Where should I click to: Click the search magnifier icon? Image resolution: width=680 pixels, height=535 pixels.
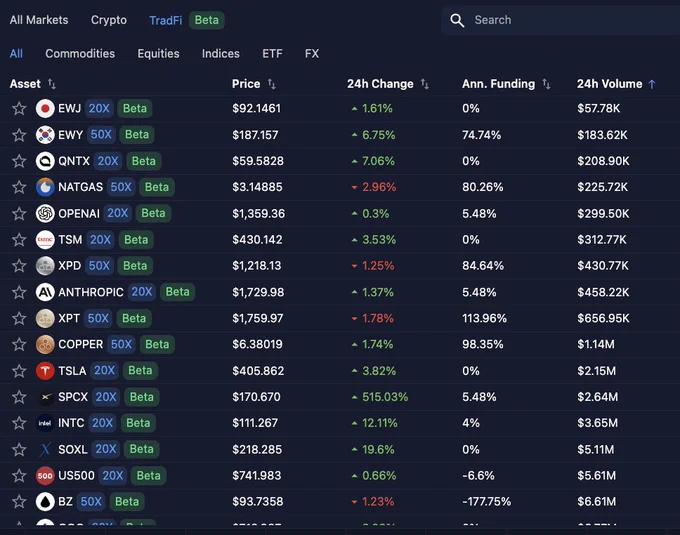point(457,20)
